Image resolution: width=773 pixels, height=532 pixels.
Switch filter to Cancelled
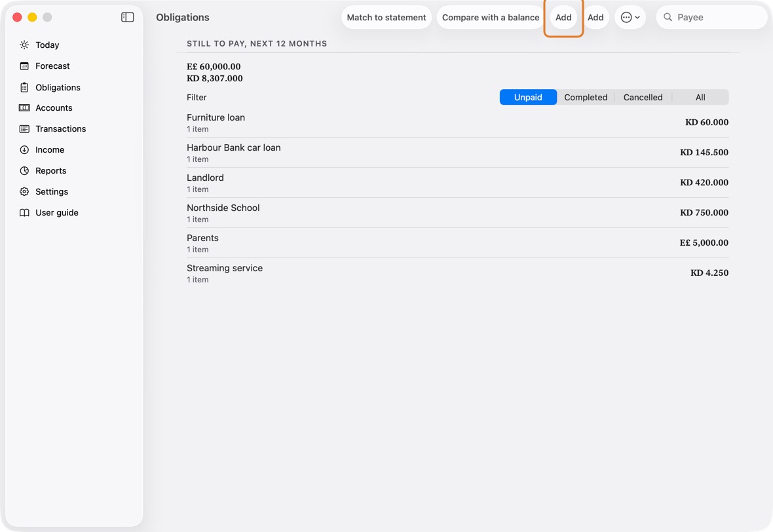[643, 97]
